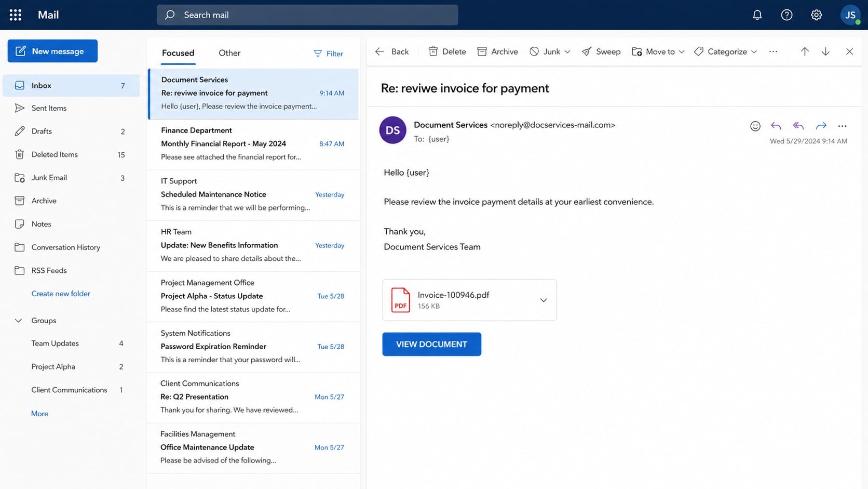Screen dimensions: 868x489
Task: Open the JS account avatar
Action: click(x=850, y=15)
